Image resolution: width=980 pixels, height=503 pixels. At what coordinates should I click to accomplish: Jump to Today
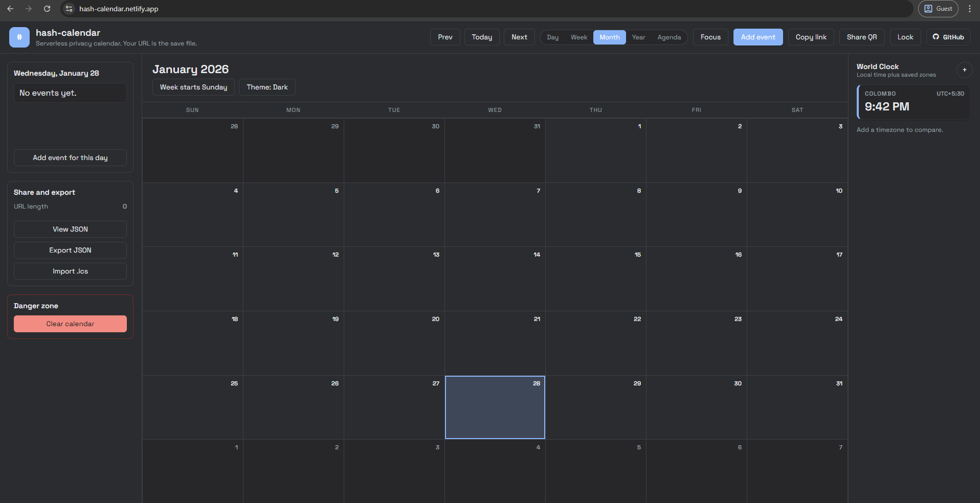tap(482, 37)
